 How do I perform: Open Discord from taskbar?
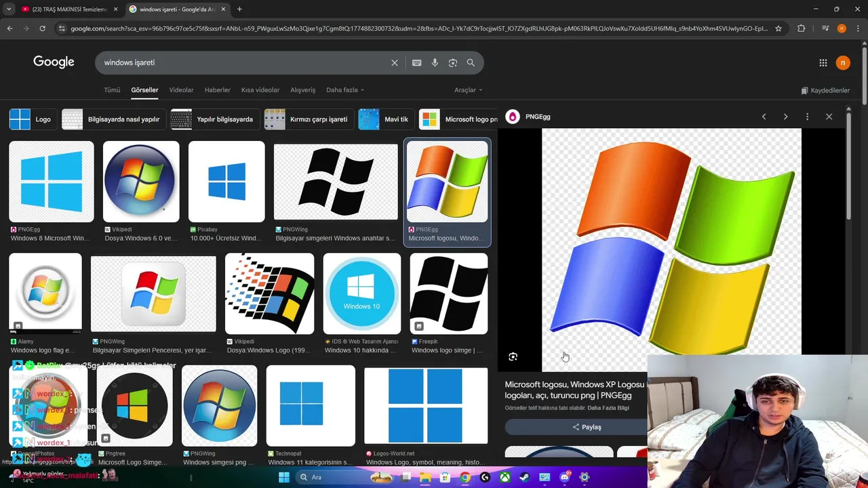(x=565, y=477)
